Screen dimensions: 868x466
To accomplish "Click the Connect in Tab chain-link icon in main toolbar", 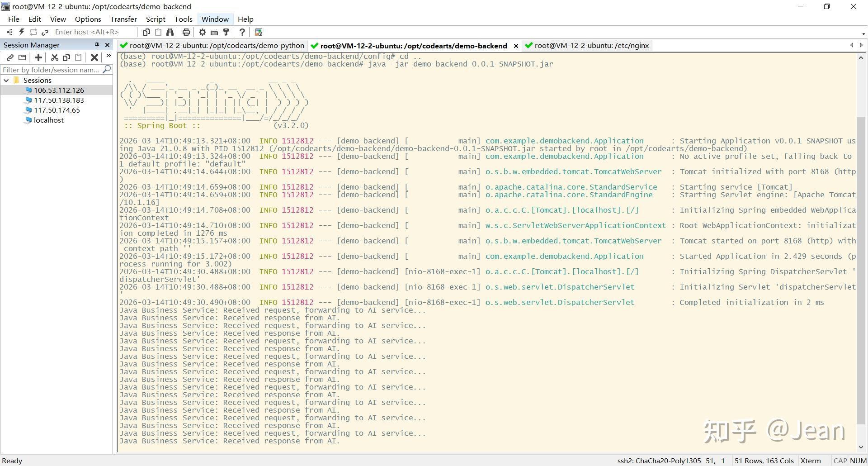I will point(45,32).
